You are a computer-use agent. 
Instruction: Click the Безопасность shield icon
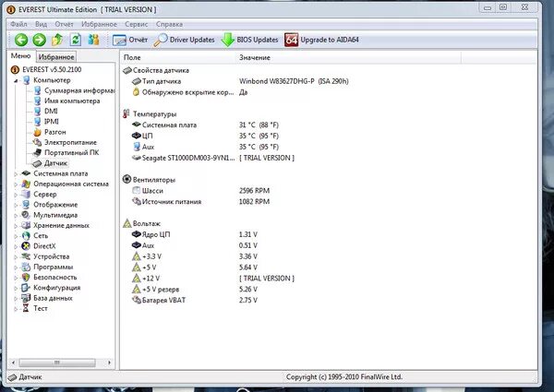(26, 277)
